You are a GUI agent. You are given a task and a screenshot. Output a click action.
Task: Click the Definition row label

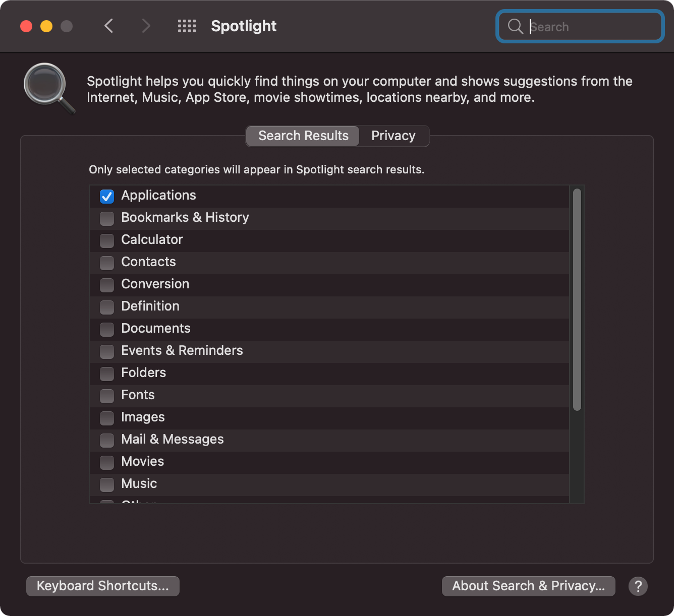click(x=150, y=306)
